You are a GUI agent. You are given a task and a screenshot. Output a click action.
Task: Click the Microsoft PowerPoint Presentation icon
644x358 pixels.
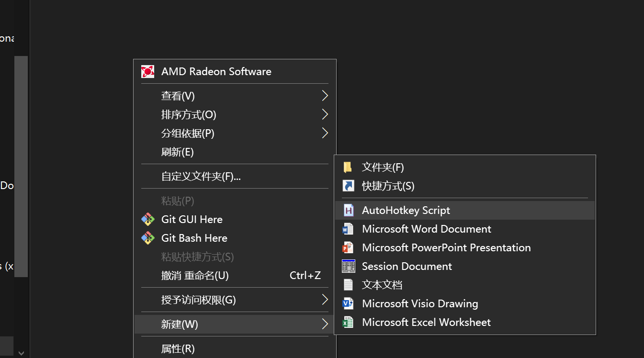(x=348, y=247)
